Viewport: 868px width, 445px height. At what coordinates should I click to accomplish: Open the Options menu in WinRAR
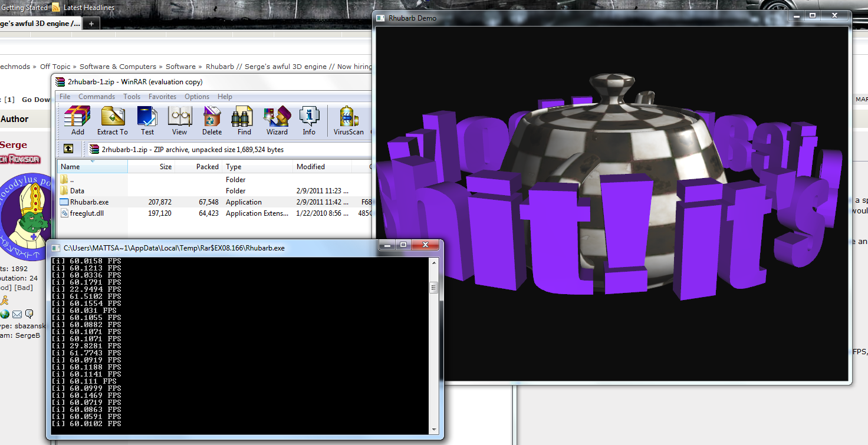tap(197, 97)
